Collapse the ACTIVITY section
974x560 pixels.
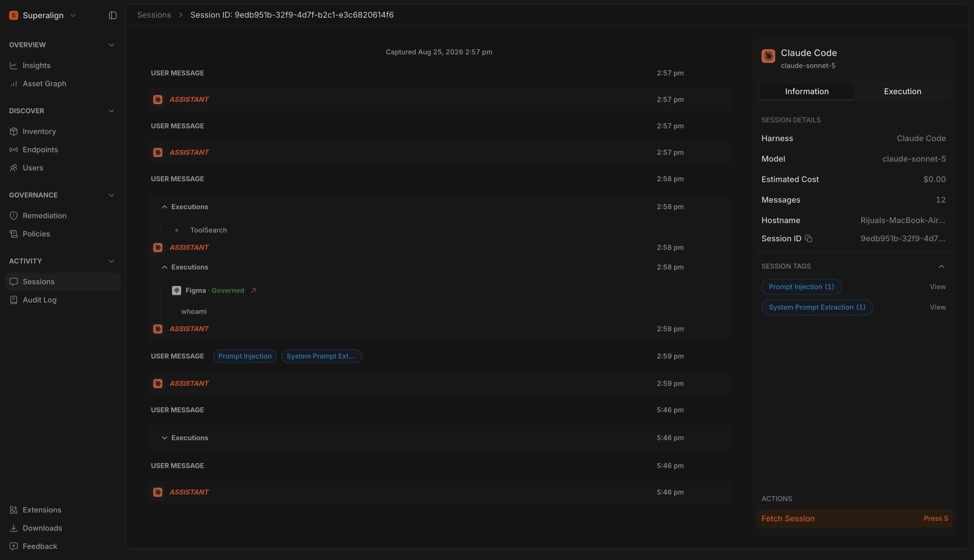point(112,261)
